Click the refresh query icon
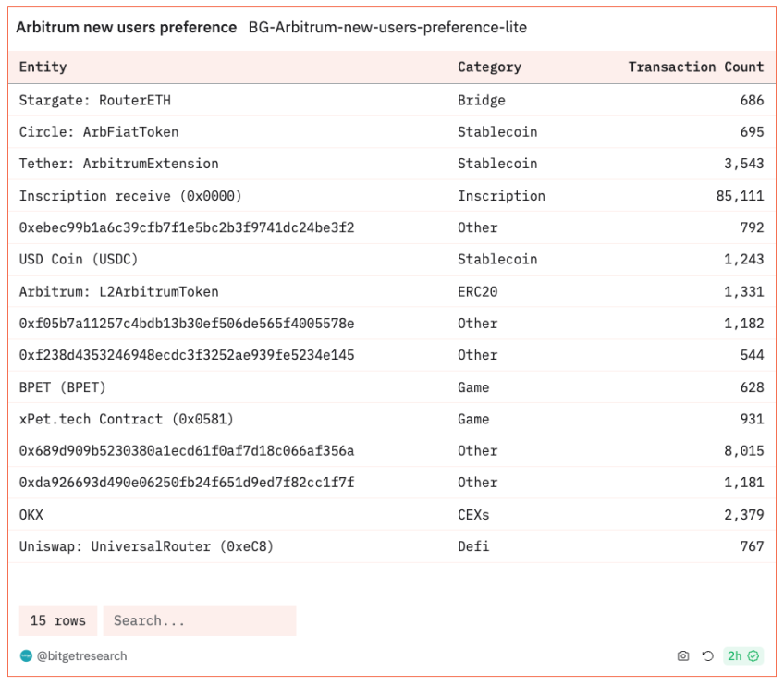The height and width of the screenshot is (686, 784). (x=708, y=656)
